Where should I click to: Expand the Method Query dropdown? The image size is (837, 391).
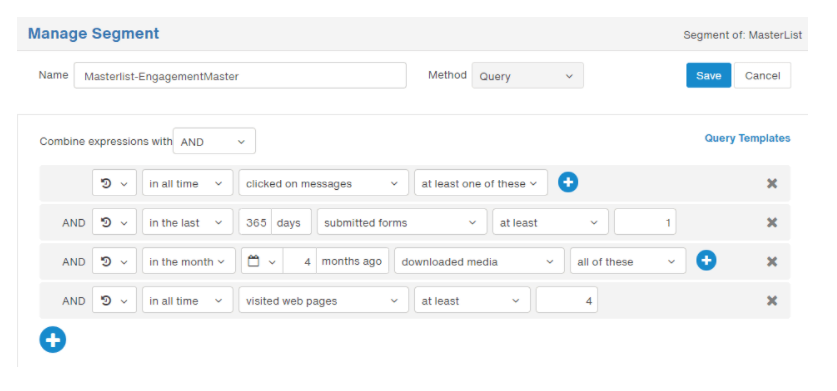(527, 76)
